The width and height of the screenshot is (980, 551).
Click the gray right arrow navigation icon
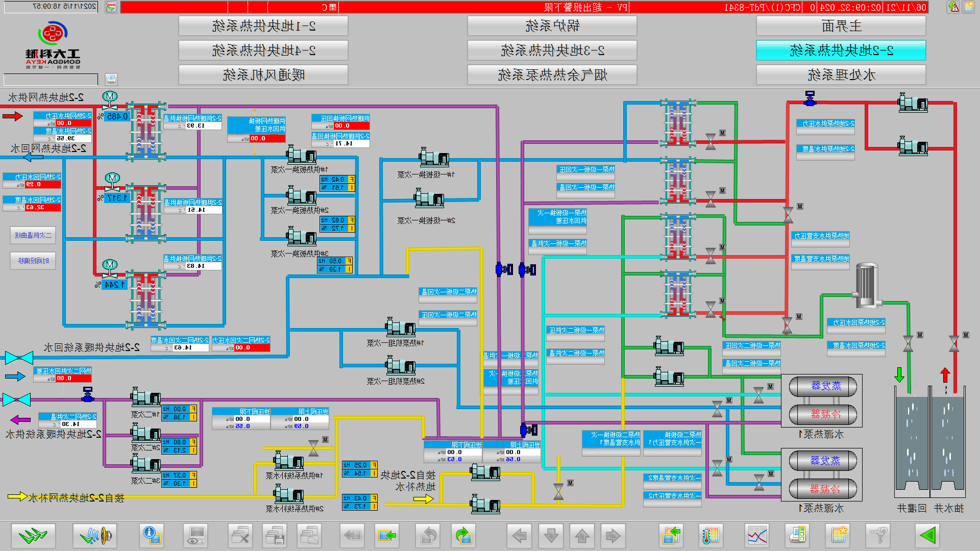tap(613, 536)
